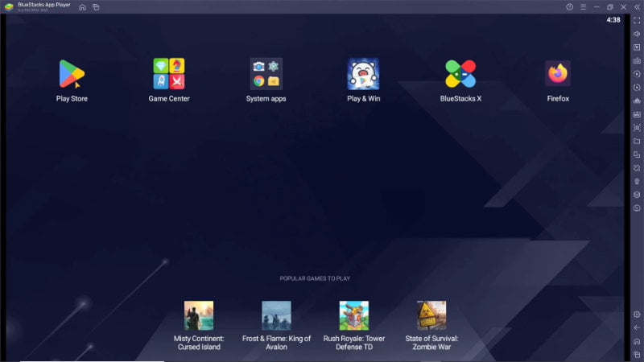Open the hamburger menu in title bar

pos(583,7)
